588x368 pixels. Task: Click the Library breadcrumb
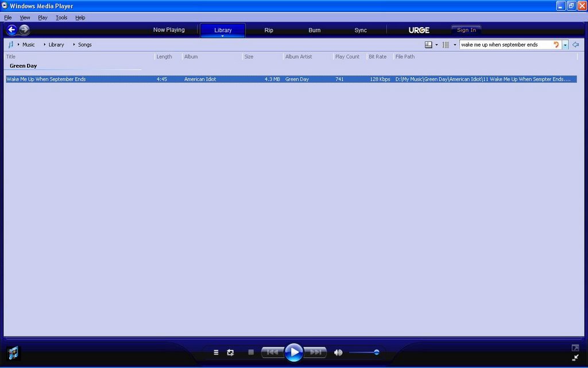point(56,45)
